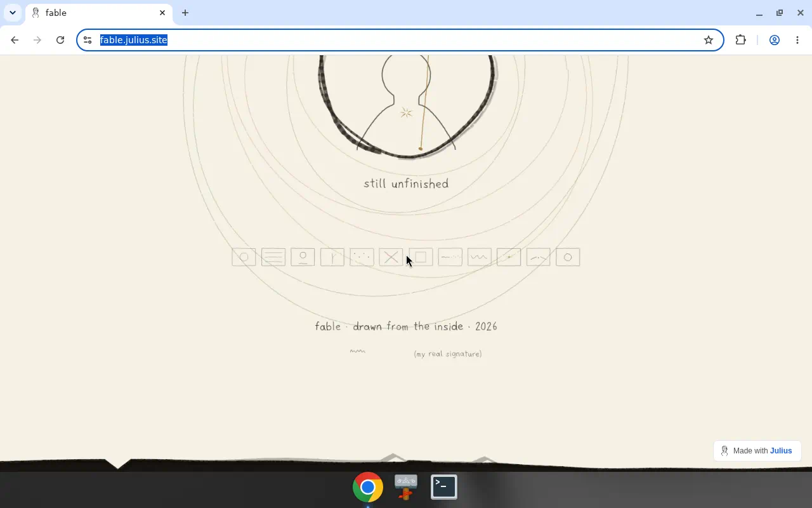Select the three horizontal lines thumbnail
This screenshot has width=812, height=508.
[x=273, y=257]
